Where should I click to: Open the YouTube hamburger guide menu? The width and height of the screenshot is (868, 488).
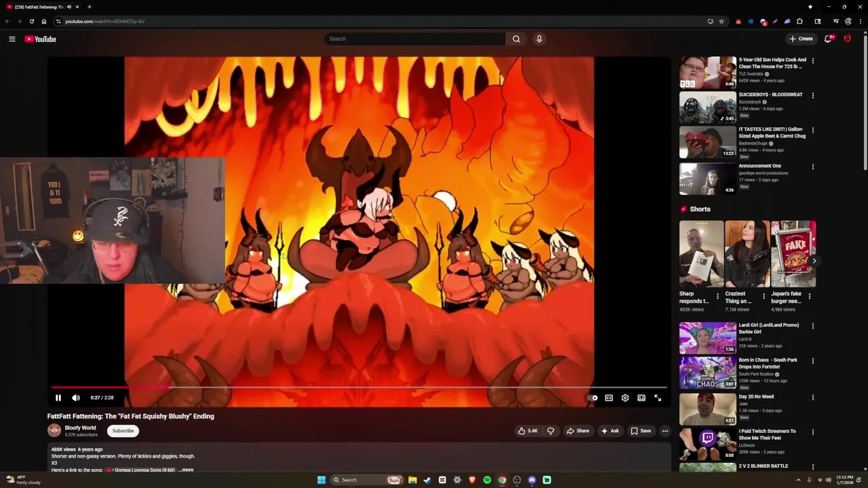[x=12, y=39]
